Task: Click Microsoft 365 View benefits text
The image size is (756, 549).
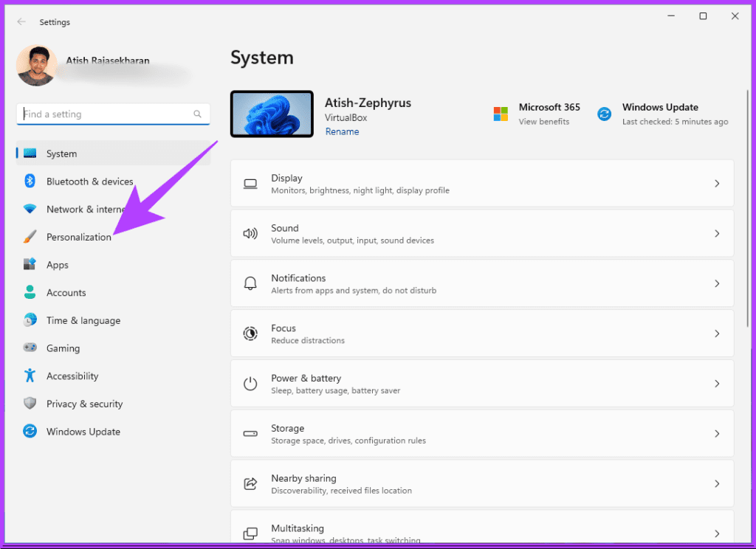Action: pyautogui.click(x=544, y=122)
